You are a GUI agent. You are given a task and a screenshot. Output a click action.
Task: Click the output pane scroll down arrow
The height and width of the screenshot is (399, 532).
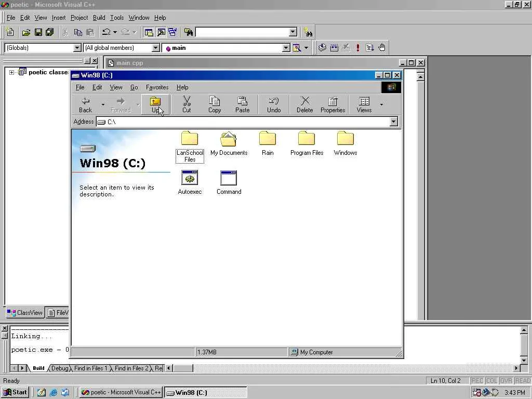coord(524,360)
